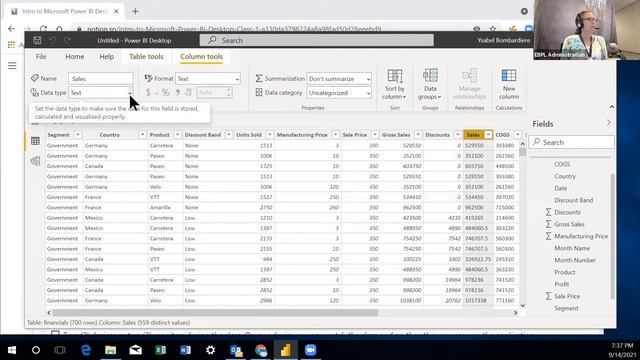Select COGS in the Fields list

562,164
